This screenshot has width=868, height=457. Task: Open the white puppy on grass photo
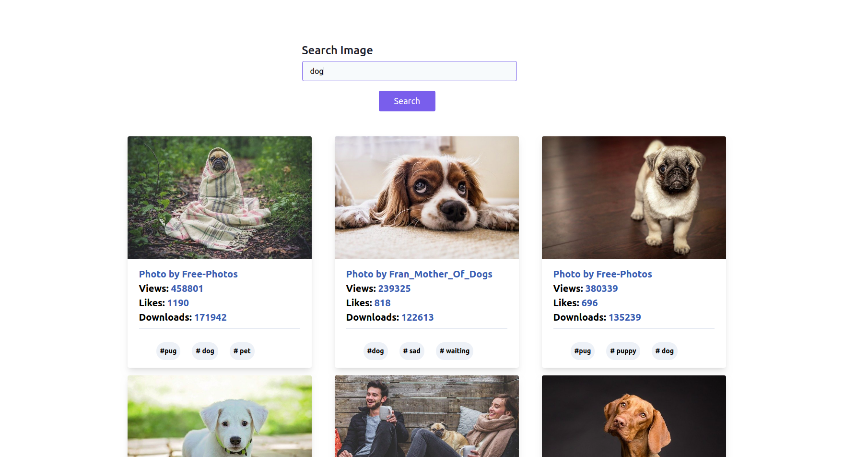click(219, 416)
